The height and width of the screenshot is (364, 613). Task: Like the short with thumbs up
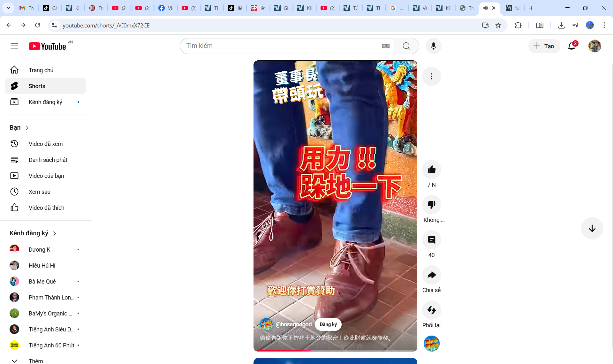(x=431, y=170)
